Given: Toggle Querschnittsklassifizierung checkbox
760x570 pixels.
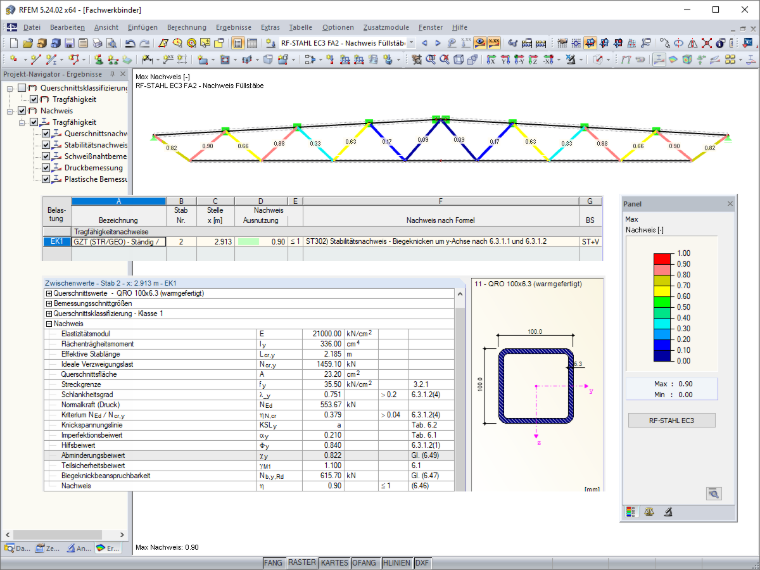Looking at the screenshot, I should point(22,88).
